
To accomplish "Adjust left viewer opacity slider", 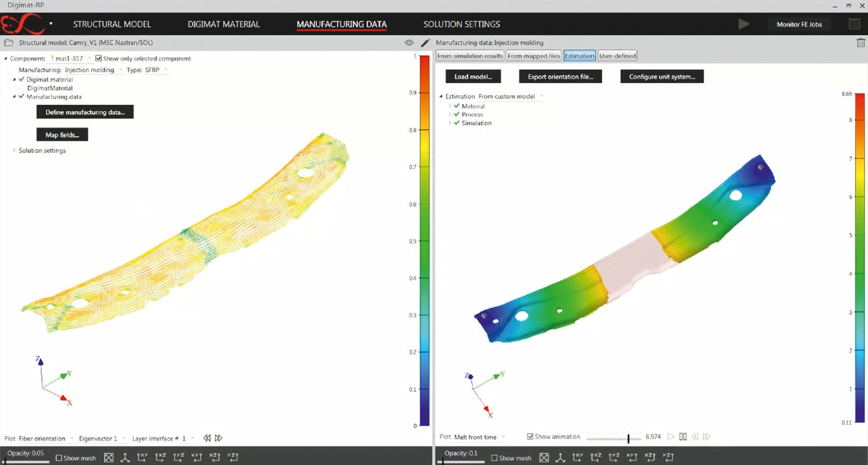I will point(25,461).
